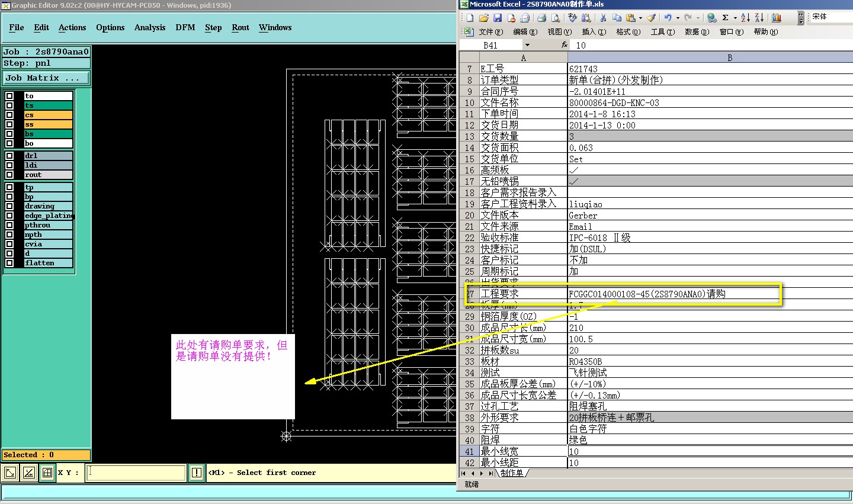The image size is (853, 504).
Task: Click the second snap icon beside X Y field
Action: pyautogui.click(x=28, y=473)
